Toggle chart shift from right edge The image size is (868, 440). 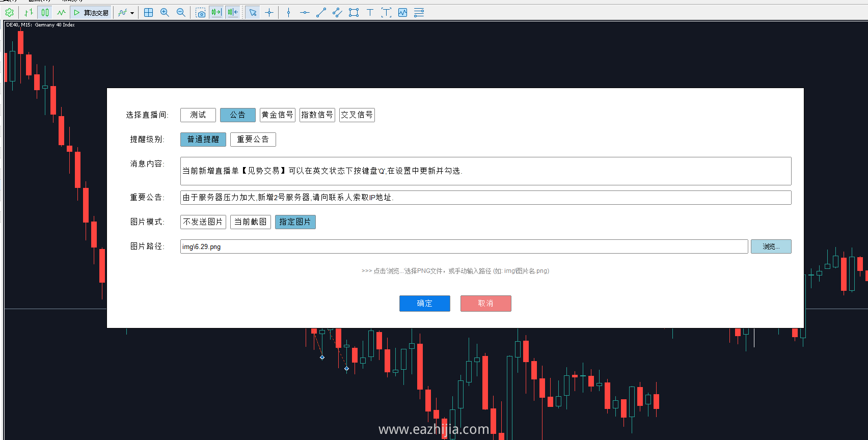tap(233, 12)
